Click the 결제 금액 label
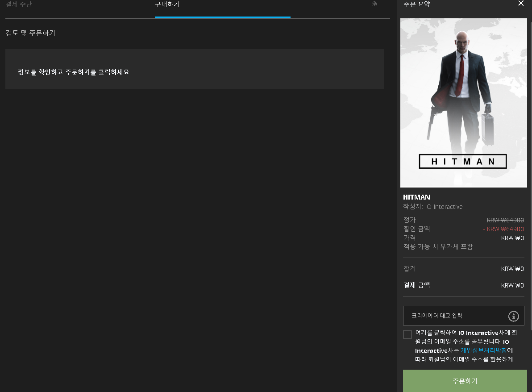 click(x=417, y=285)
